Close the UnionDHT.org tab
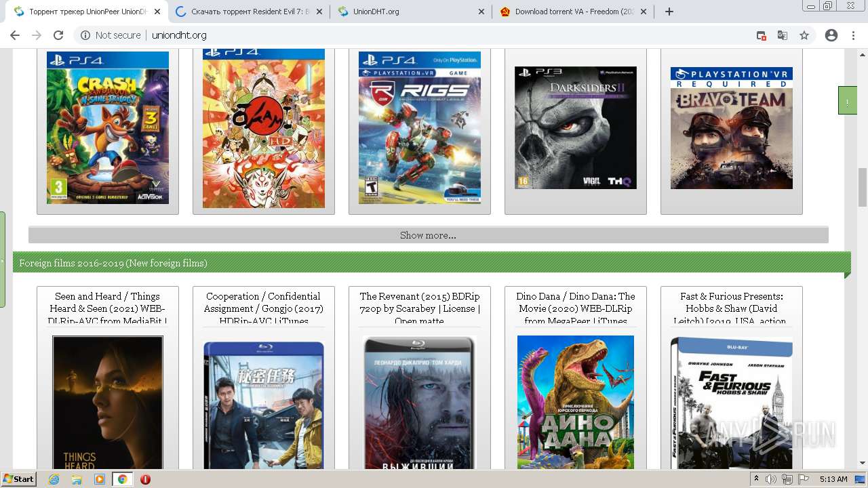The height and width of the screenshot is (488, 868). (481, 12)
